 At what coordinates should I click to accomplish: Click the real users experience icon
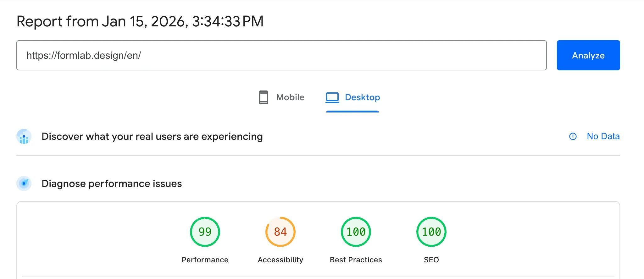(24, 137)
